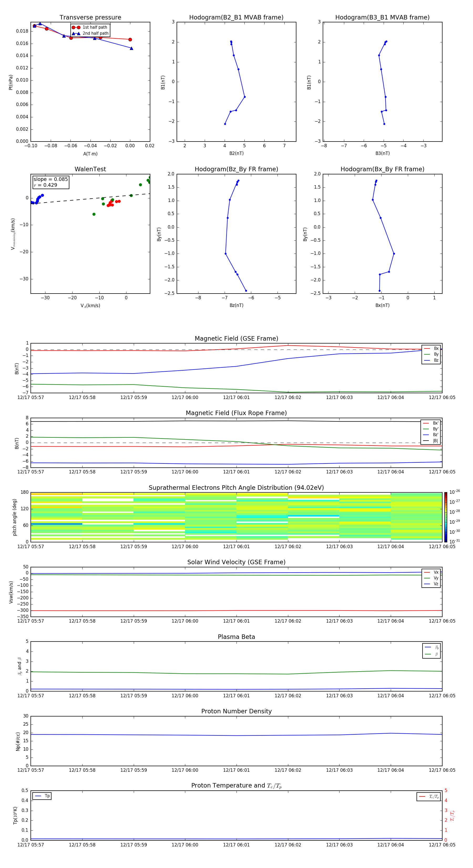Click the "A(T·m)" x-axis label
This screenshot has height=868, width=473.
(90, 154)
